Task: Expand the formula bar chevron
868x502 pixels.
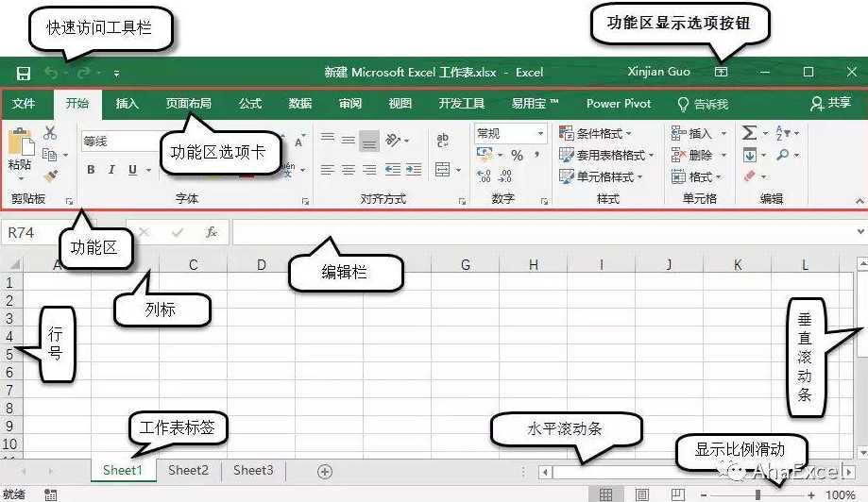Action: pos(860,232)
